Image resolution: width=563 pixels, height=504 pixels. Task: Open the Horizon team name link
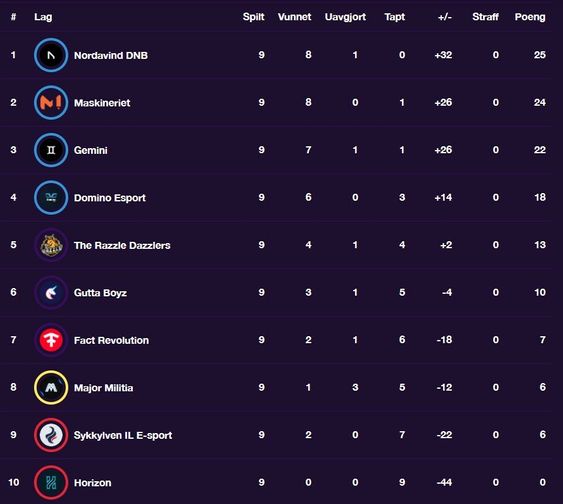coord(92,482)
